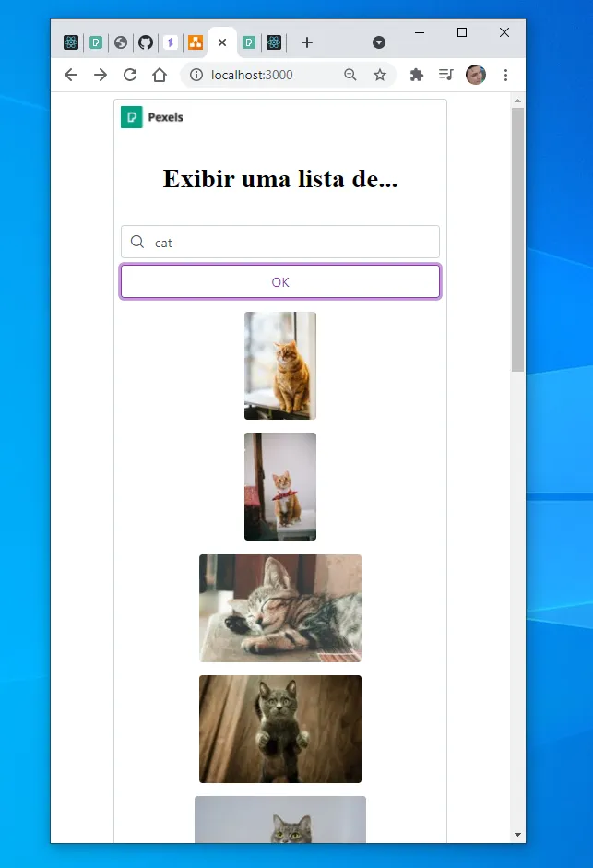
Task: Maximize the Chrome window
Action: click(462, 32)
